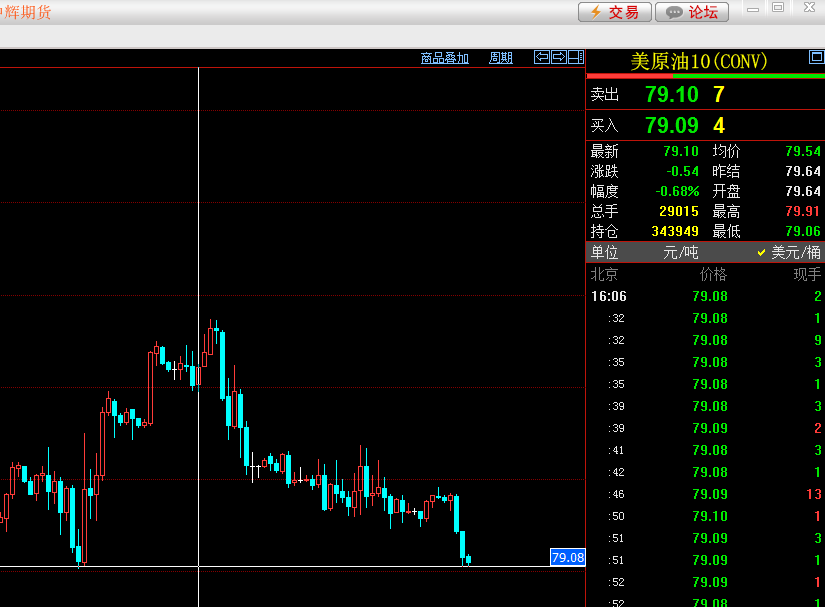Minimize the window
The width and height of the screenshot is (825, 607).
[753, 9]
